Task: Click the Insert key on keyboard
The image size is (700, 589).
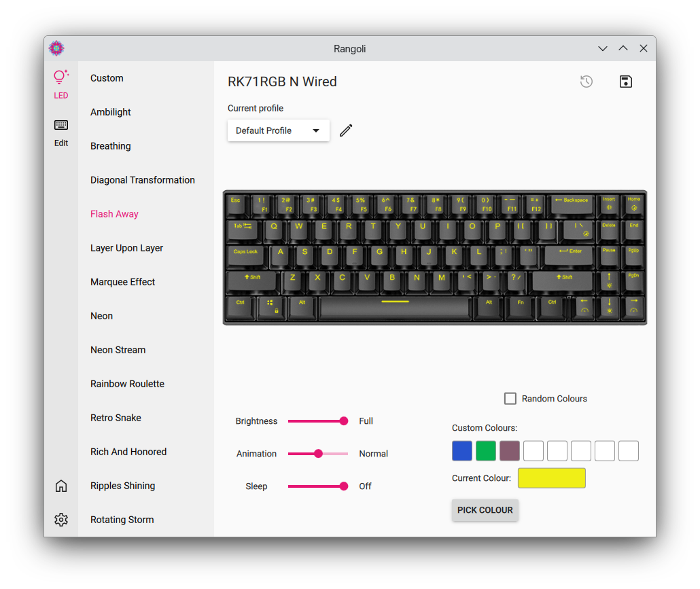Action: coord(609,204)
